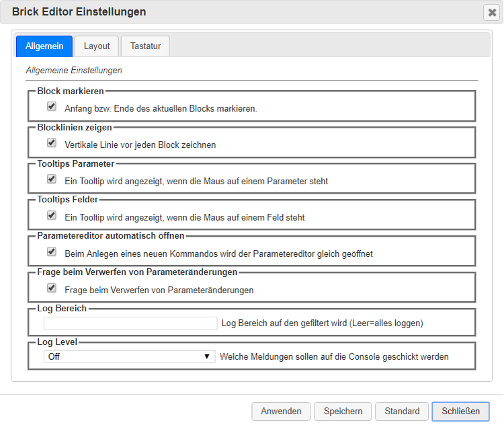Click the dialog title 'Brick Editor Einstellungen'
Screen dimensions: 504x429
79,12
